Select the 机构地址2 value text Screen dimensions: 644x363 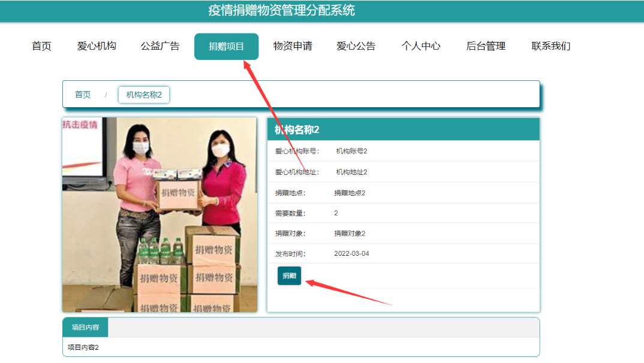[351, 173]
